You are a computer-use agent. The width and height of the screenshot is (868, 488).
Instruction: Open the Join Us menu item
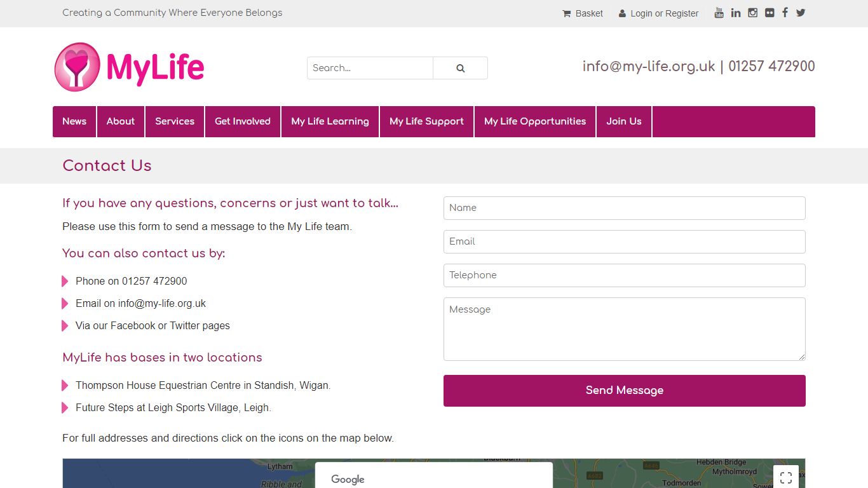coord(624,121)
